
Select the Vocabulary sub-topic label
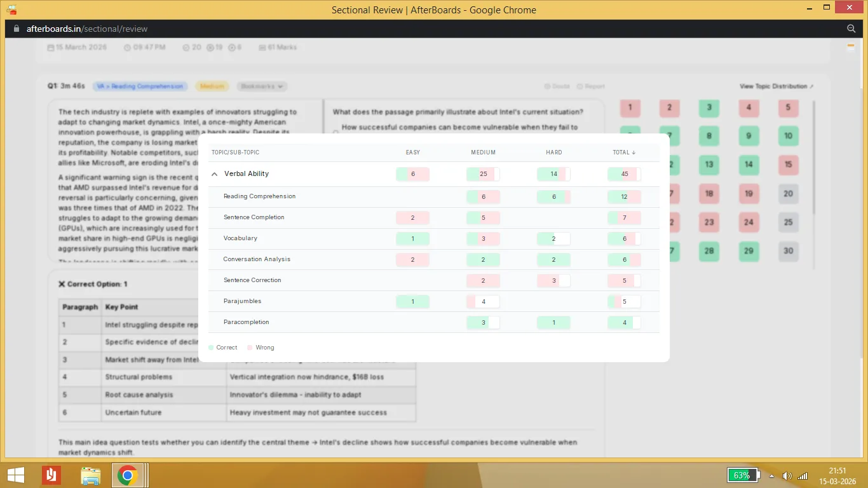tap(240, 238)
